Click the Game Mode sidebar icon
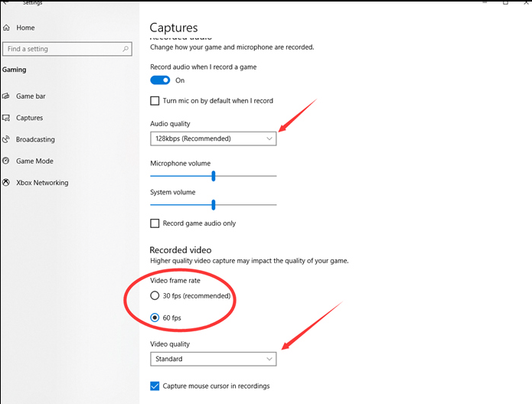The height and width of the screenshot is (404, 532). 7,161
